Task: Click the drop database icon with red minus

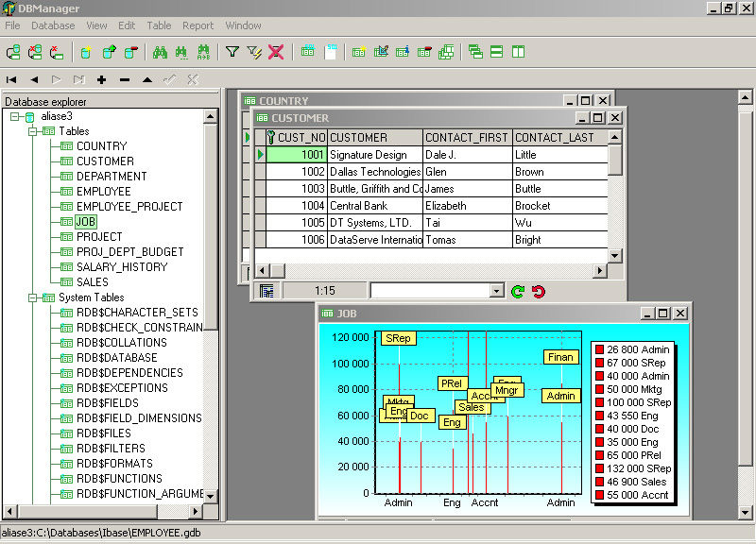Action: [131, 52]
